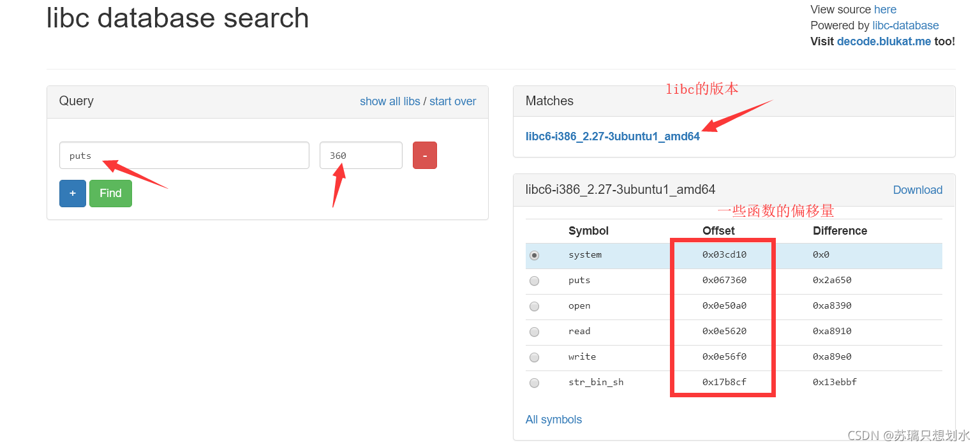Viewport: 980px width, 447px height.
Task: Open the libc6-i386_2.27-3ubuntu1_amd64 match link
Action: click(x=612, y=136)
